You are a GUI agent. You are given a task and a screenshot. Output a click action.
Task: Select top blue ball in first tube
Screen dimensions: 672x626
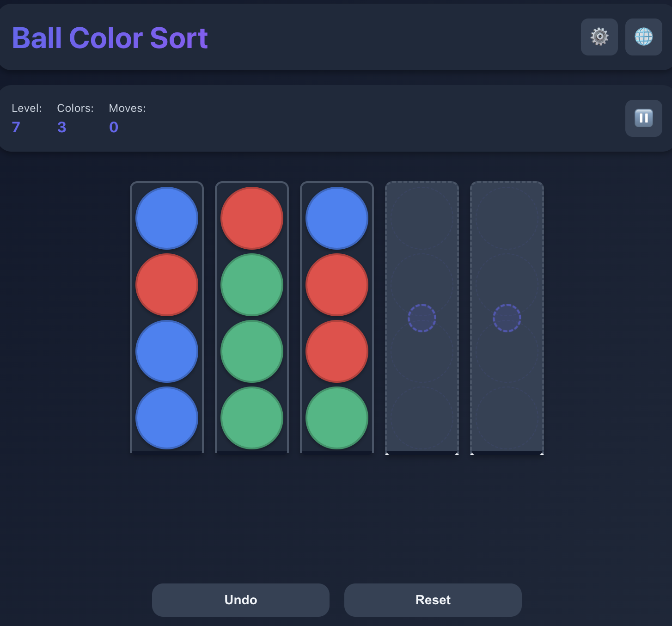pos(167,218)
